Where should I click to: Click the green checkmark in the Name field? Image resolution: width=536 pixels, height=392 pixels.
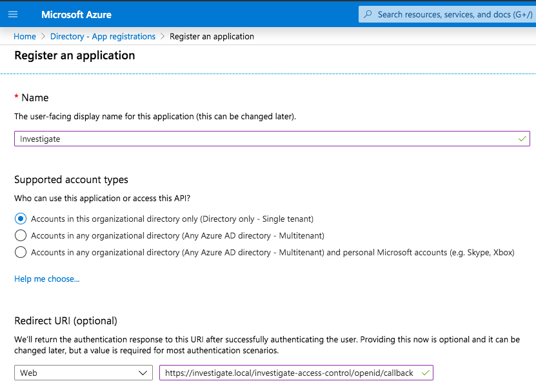[521, 138]
